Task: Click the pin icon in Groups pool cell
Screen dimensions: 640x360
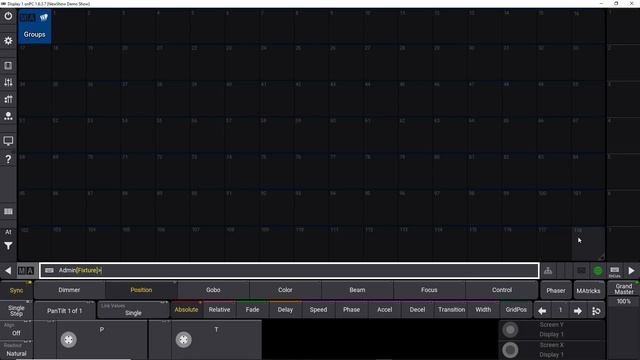Action: click(x=44, y=18)
